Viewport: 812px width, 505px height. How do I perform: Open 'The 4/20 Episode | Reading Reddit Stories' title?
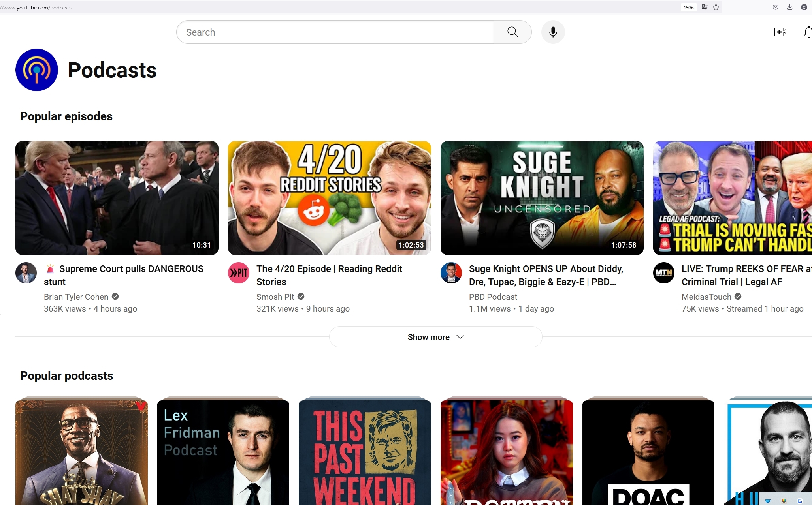pos(329,275)
